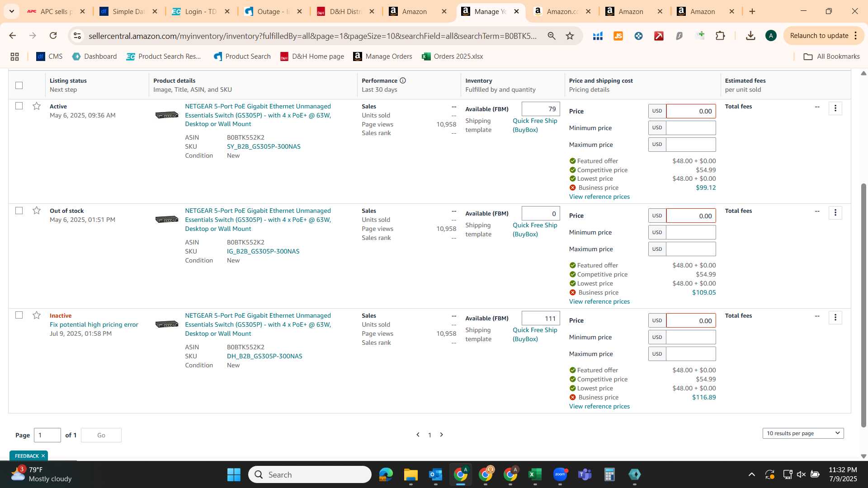Open the Chrome profile avatar A
Viewport: 868px width, 488px height.
771,36
